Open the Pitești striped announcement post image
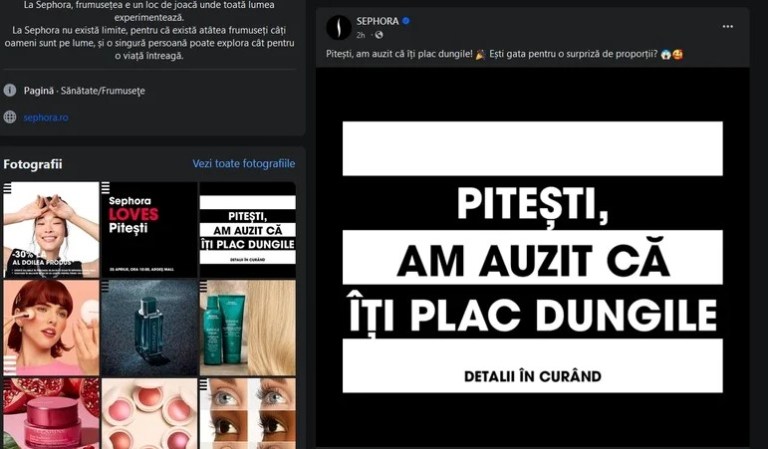 point(532,258)
